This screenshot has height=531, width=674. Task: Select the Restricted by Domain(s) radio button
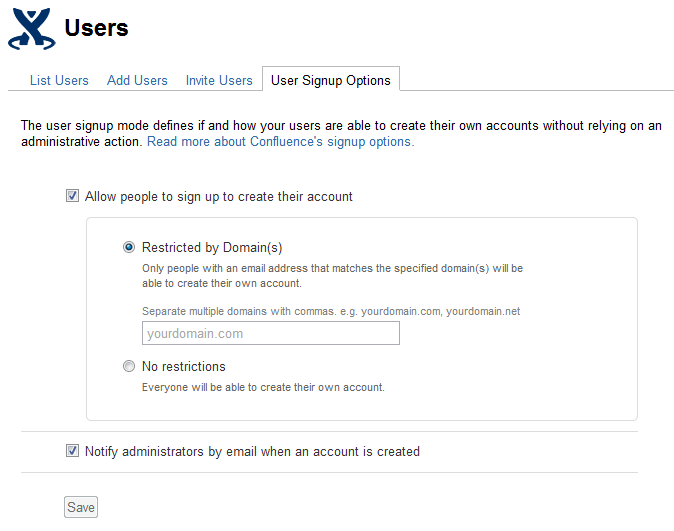tap(129, 247)
